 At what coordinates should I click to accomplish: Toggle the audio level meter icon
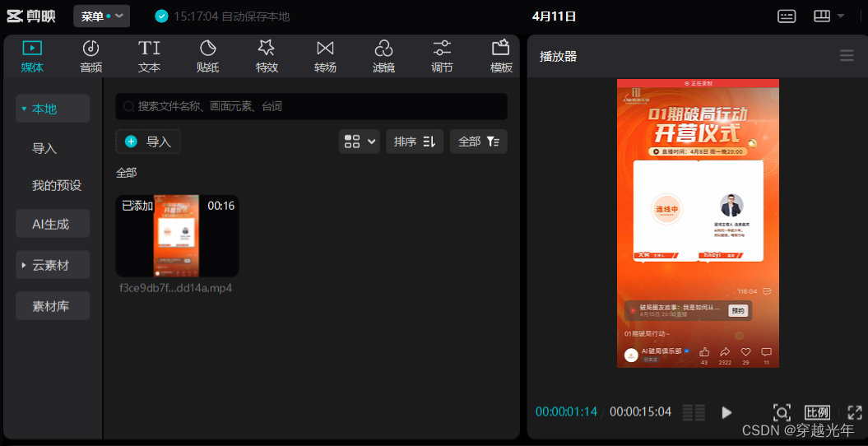pyautogui.click(x=694, y=412)
